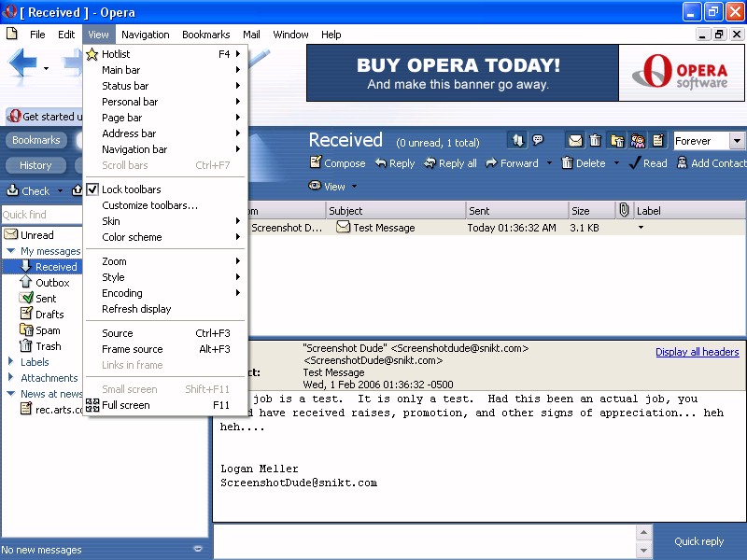Expand the Zoom submenu
The height and width of the screenshot is (560, 747).
coord(165,261)
